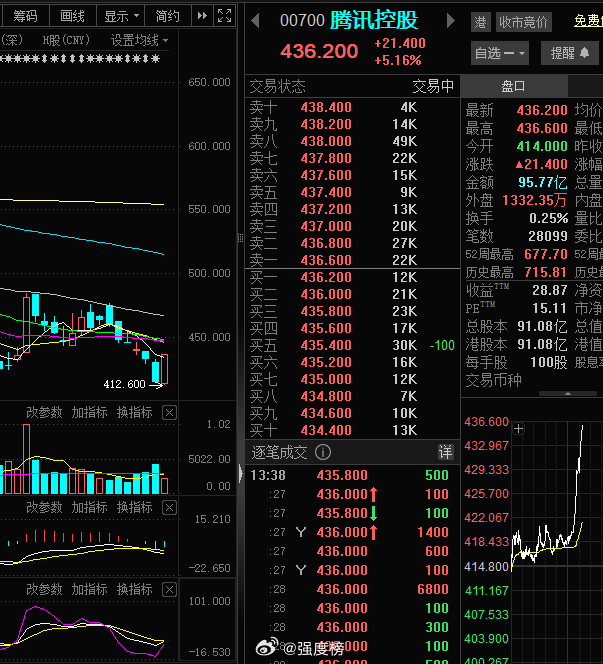Image resolution: width=603 pixels, height=664 pixels.
Task: Click 换指标 in the MACD panel
Action: (x=134, y=507)
